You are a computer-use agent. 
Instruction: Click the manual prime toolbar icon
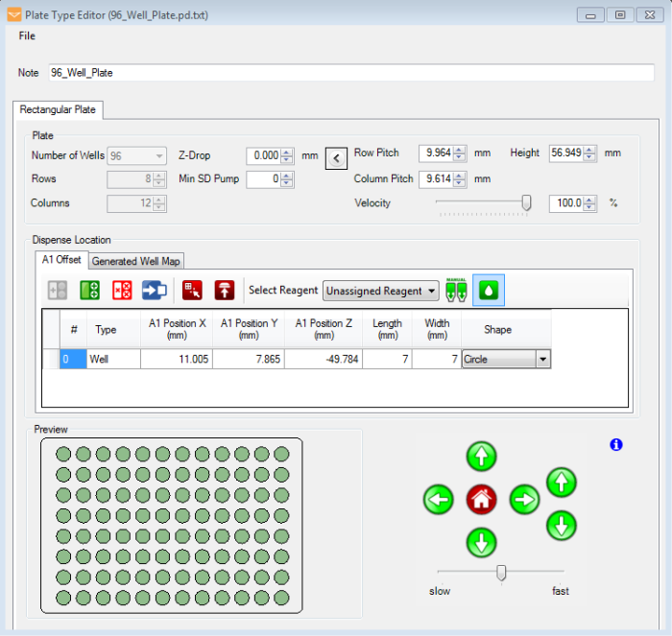point(456,290)
